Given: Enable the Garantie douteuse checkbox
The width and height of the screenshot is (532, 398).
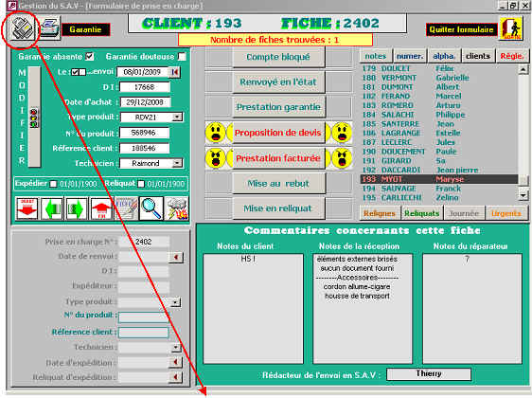Looking at the screenshot, I should click(182, 56).
